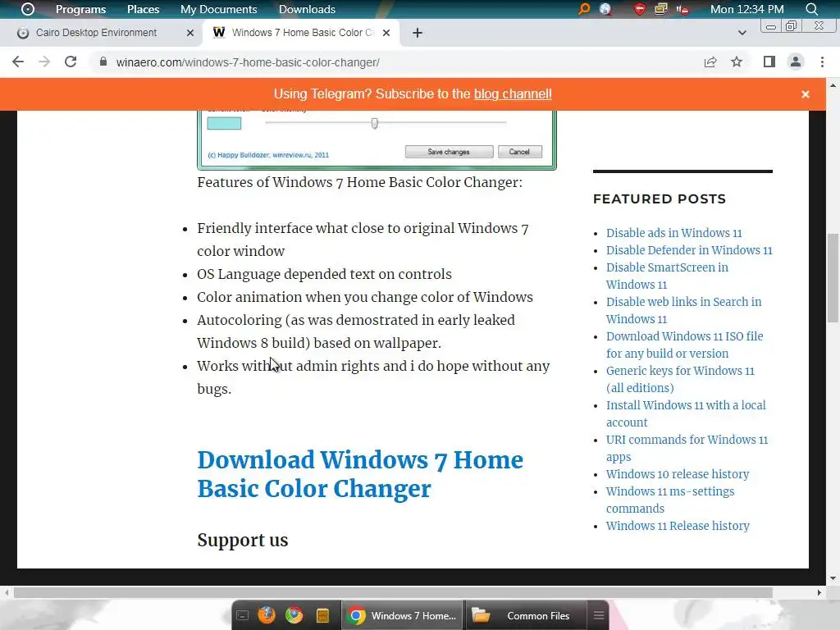Image resolution: width=840 pixels, height=630 pixels.
Task: Bookmark this page with star icon
Action: click(737, 62)
